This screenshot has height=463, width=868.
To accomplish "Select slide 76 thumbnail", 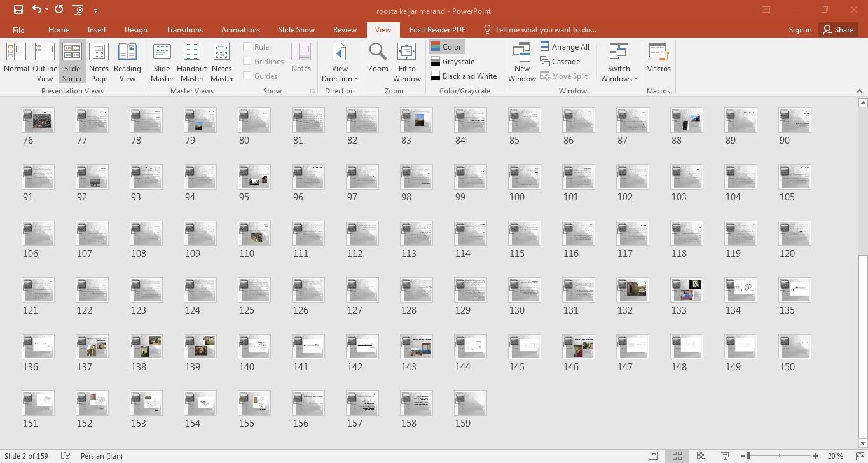I will 38,120.
